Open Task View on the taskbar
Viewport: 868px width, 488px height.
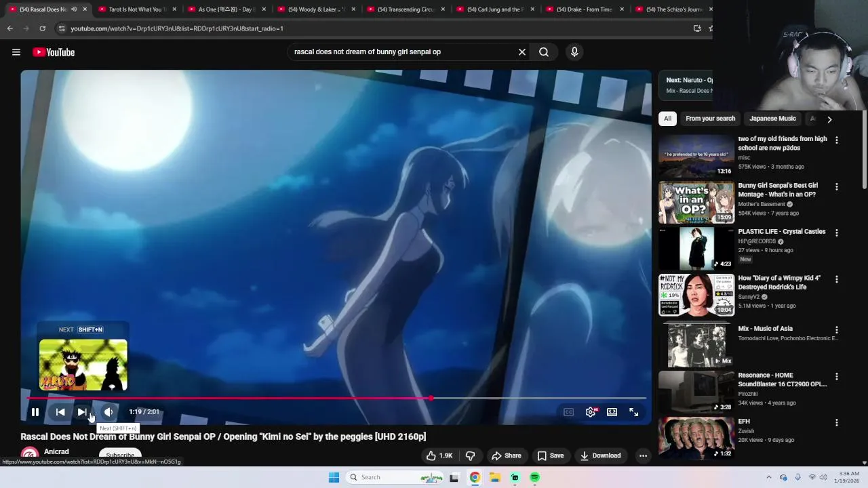(454, 477)
